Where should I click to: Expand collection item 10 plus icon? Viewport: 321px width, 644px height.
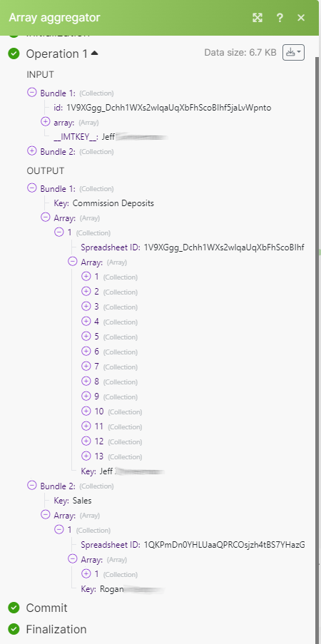[x=86, y=411]
